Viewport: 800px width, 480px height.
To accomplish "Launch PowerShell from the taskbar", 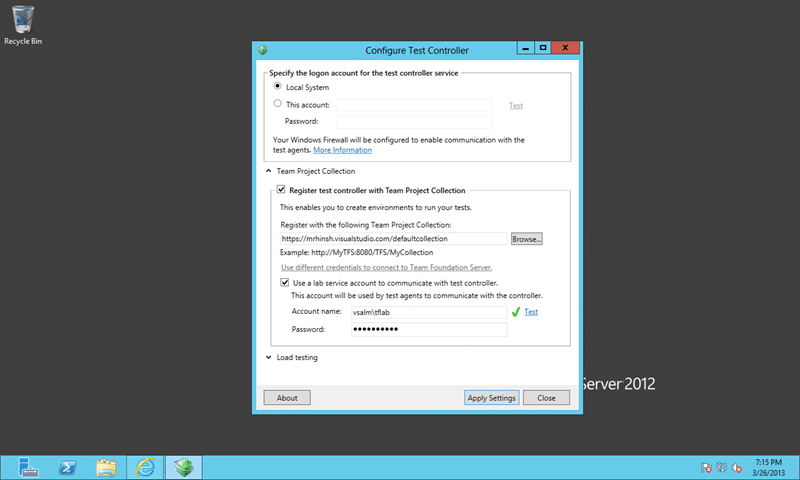I will click(67, 467).
